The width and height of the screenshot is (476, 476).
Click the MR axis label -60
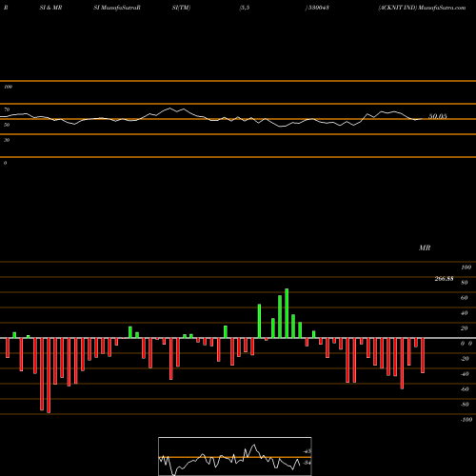click(x=465, y=389)
